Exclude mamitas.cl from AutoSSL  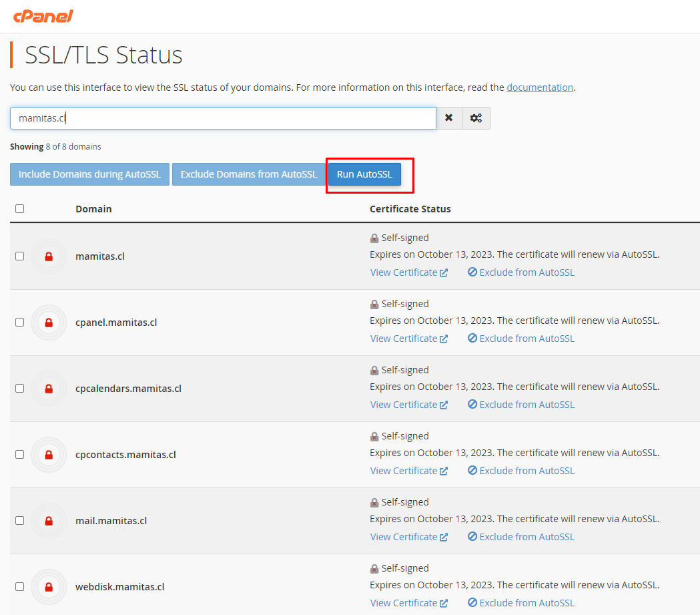pyautogui.click(x=521, y=272)
